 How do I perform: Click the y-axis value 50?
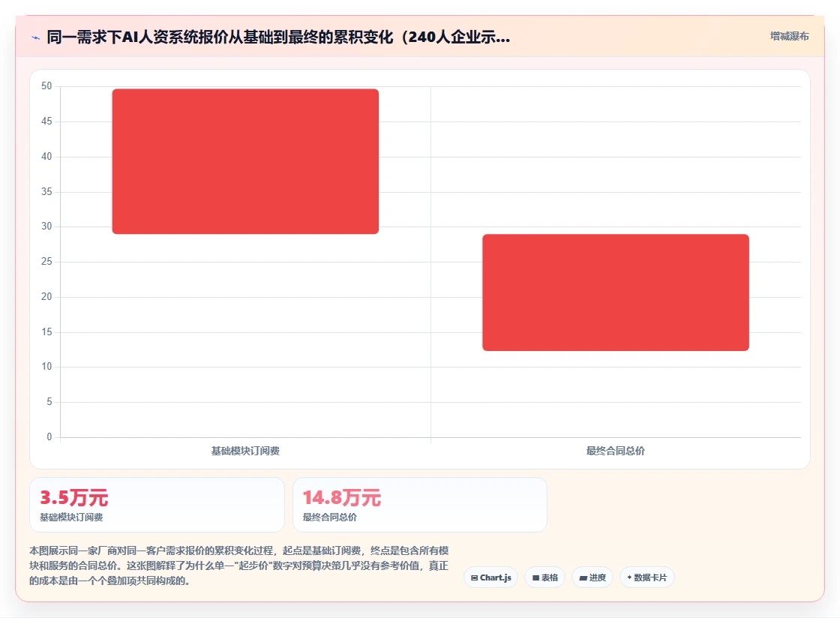pos(46,86)
